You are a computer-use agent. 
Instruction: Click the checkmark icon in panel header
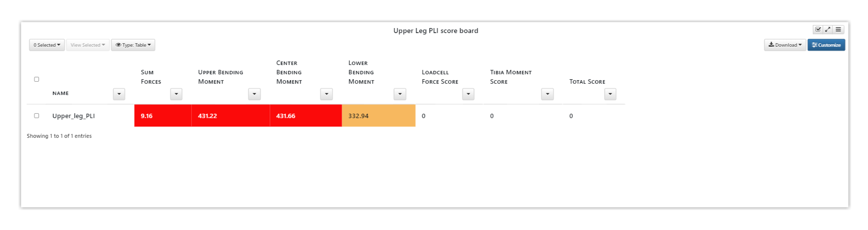tap(818, 30)
